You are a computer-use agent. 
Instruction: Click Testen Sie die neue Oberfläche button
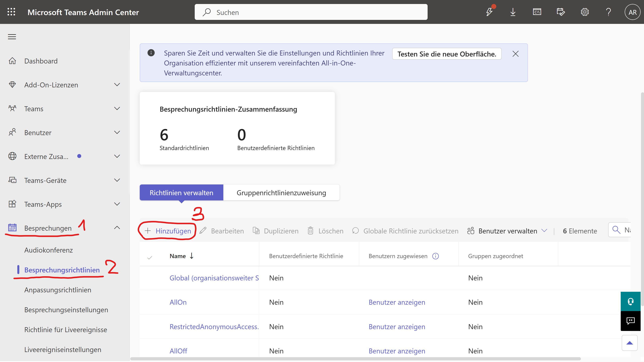coord(447,54)
